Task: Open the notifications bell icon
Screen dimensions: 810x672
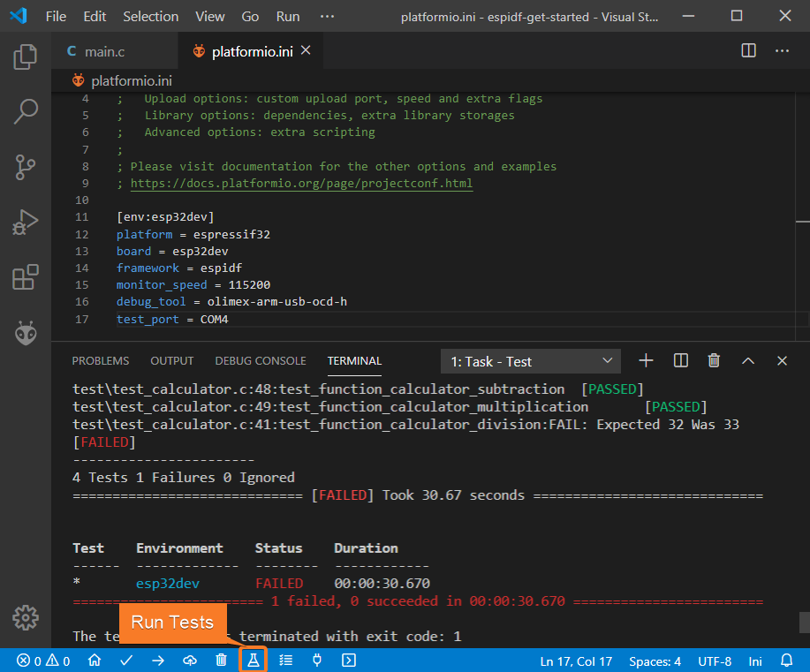Action: click(x=786, y=661)
